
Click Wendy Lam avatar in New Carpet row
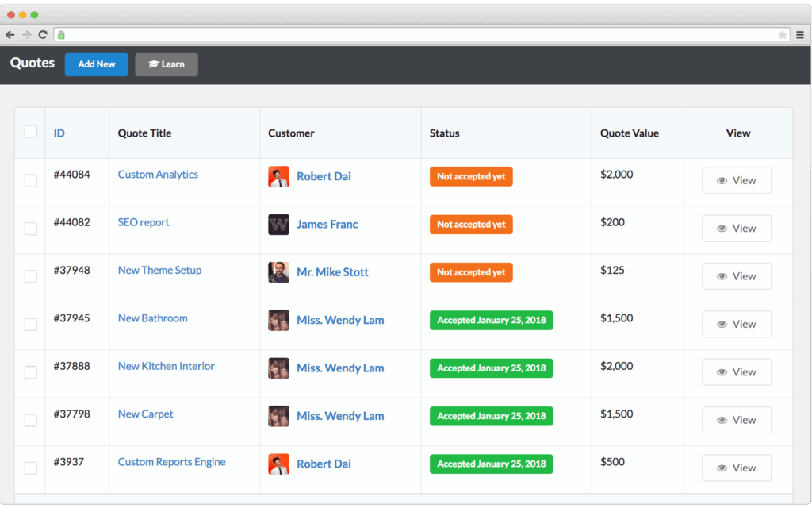[278, 416]
